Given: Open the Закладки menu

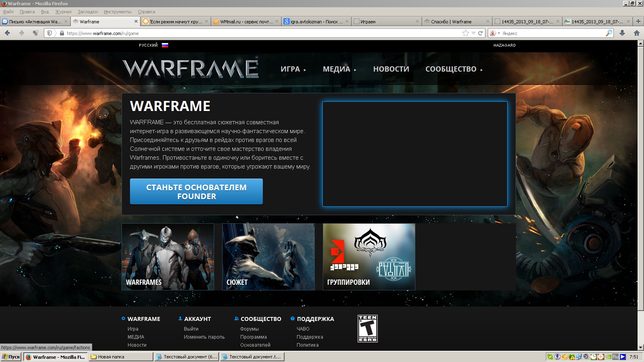Looking at the screenshot, I should [88, 12].
